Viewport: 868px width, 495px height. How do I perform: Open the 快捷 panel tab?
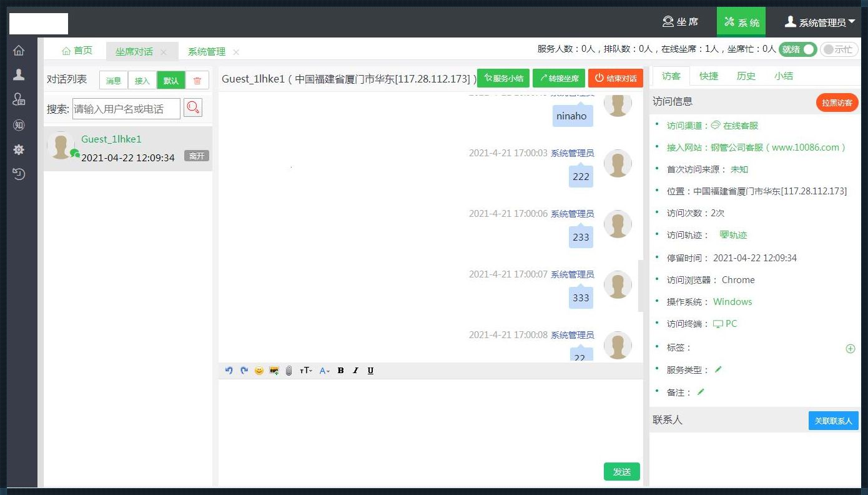coord(709,76)
